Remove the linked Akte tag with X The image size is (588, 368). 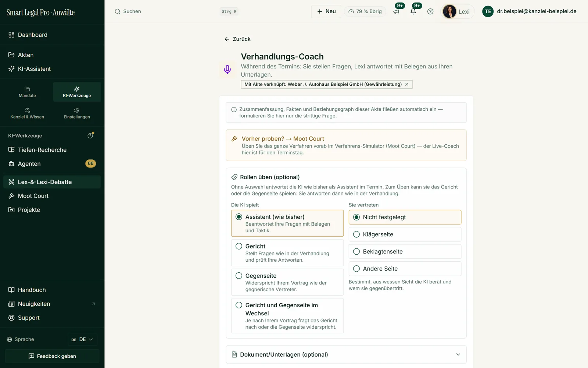point(407,84)
